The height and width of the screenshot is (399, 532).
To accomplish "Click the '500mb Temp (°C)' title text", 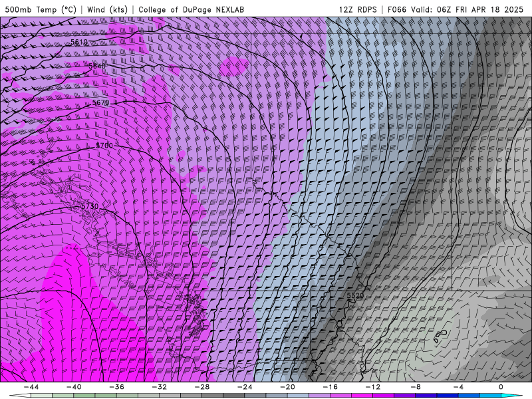I will (x=41, y=9).
